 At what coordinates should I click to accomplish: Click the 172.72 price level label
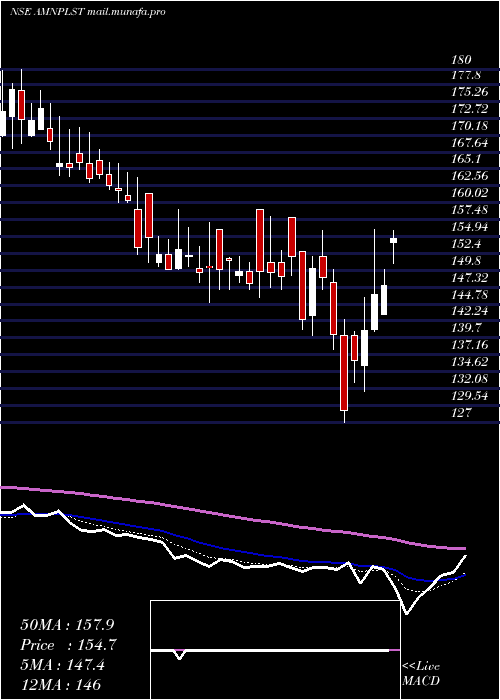(x=470, y=109)
